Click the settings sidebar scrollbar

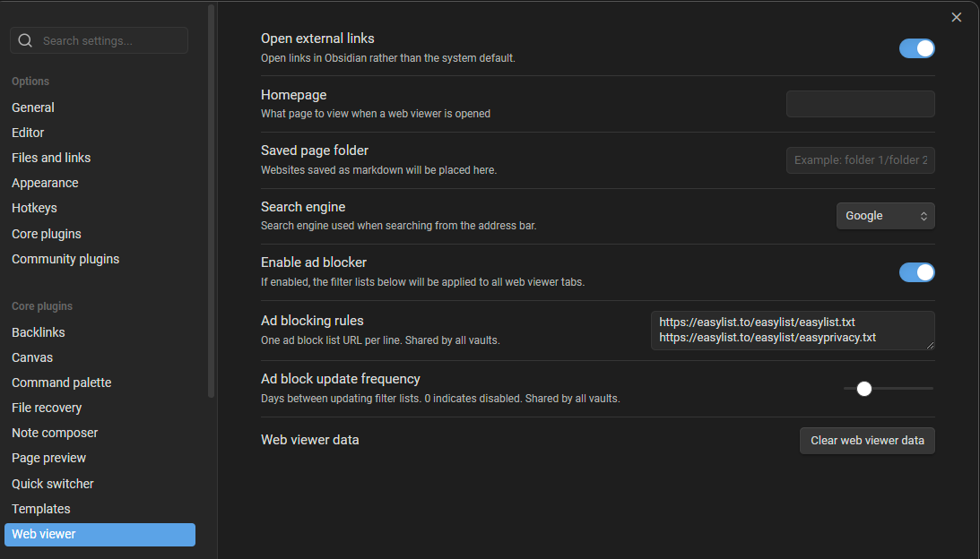[212, 197]
